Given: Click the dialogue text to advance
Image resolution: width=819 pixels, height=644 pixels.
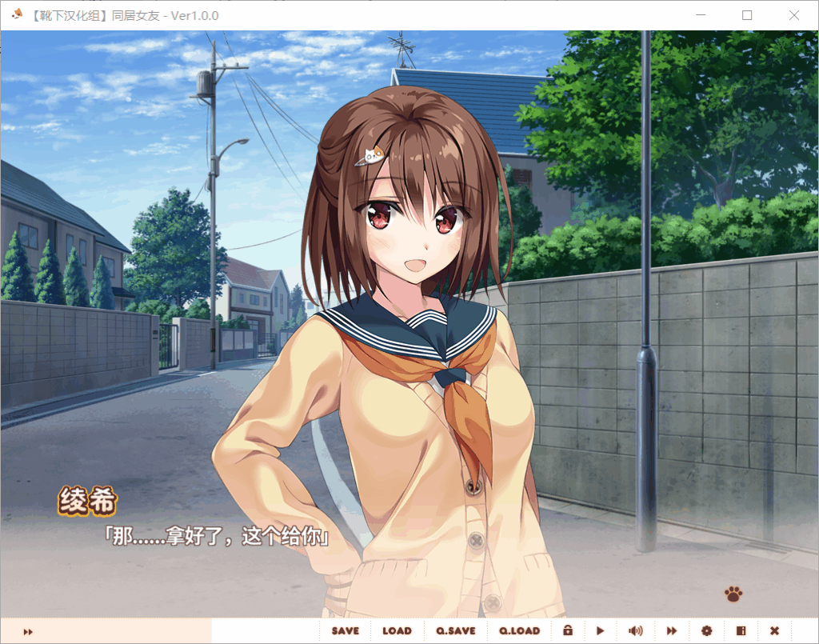Looking at the screenshot, I should click(x=217, y=537).
